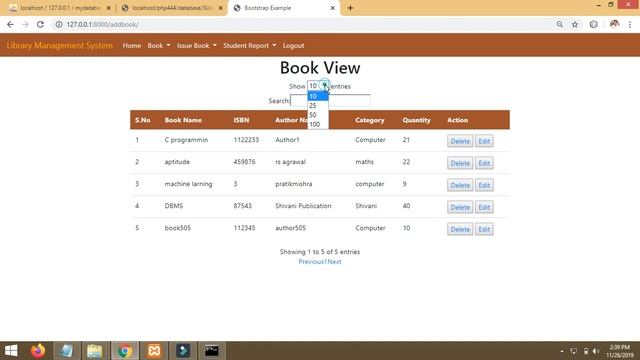The image size is (640, 360).
Task: Open the Chrome three-dot menu
Action: click(x=630, y=24)
